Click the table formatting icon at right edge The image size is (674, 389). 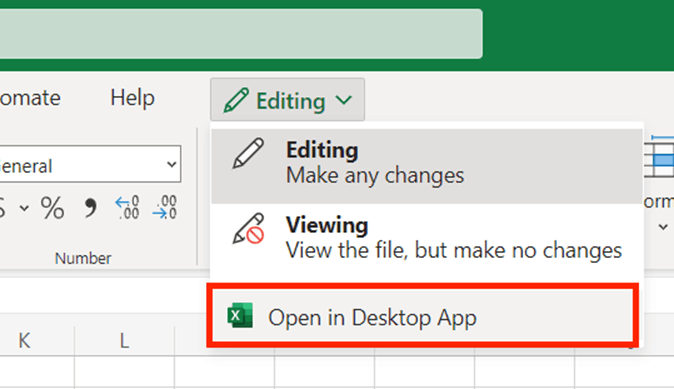659,156
